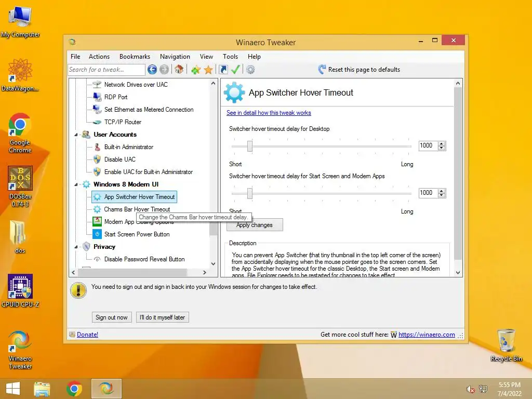Increase the Desktop timeout spinner value
This screenshot has height=399, width=532.
pyautogui.click(x=442, y=143)
